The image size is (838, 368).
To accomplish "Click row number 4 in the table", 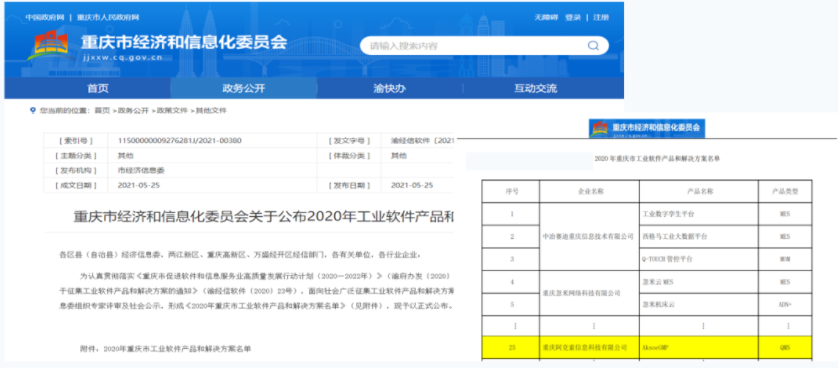I will (x=511, y=281).
